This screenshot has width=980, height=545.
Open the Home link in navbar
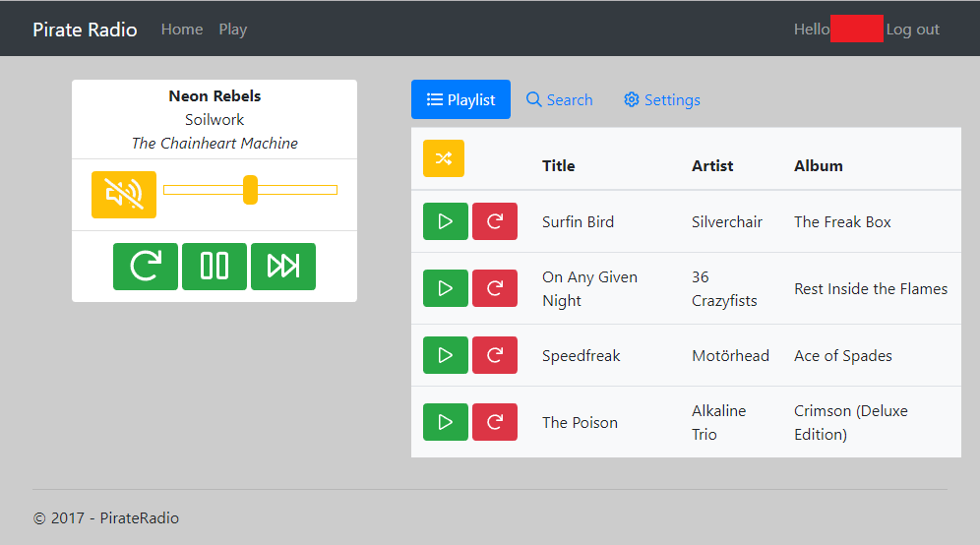182,30
